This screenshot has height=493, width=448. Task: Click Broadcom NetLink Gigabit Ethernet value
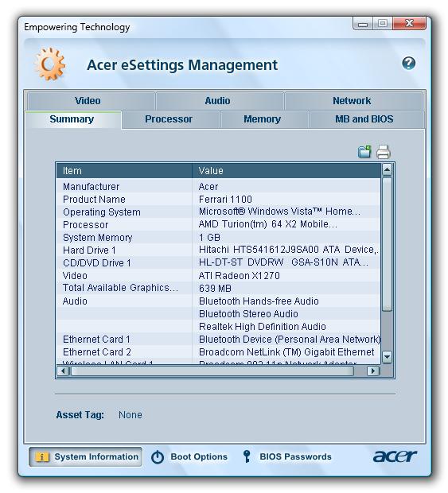click(x=286, y=351)
